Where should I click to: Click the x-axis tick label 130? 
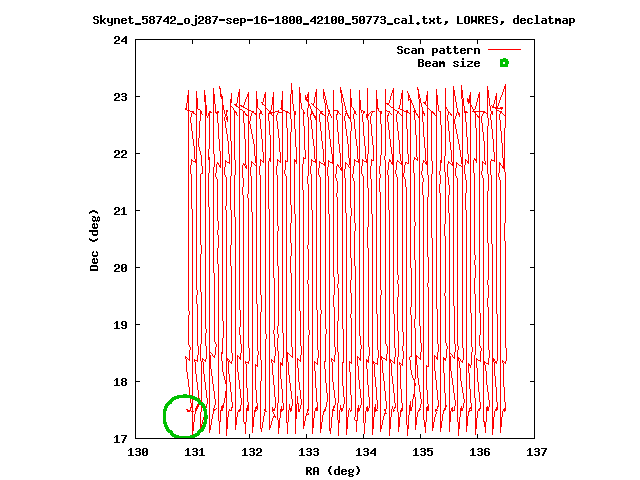tap(137, 453)
